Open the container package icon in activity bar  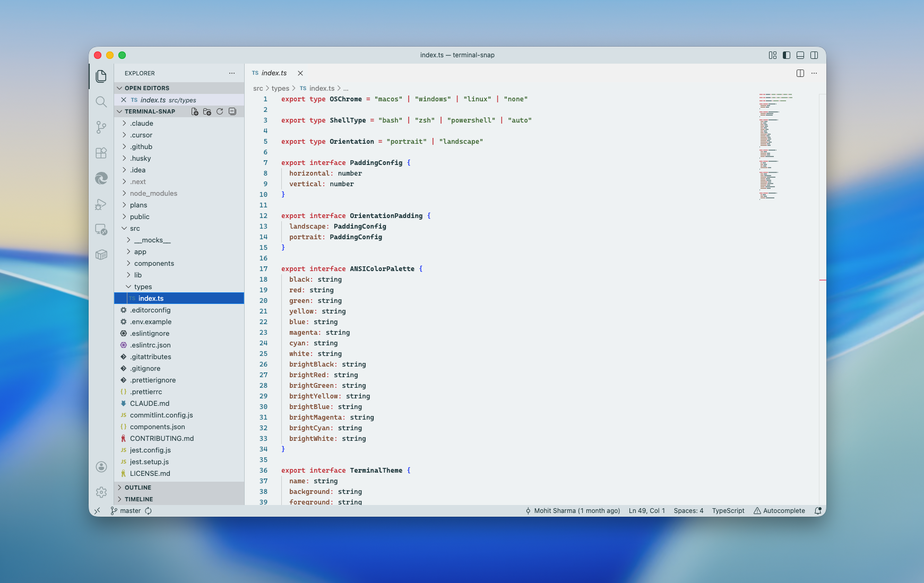tap(101, 255)
